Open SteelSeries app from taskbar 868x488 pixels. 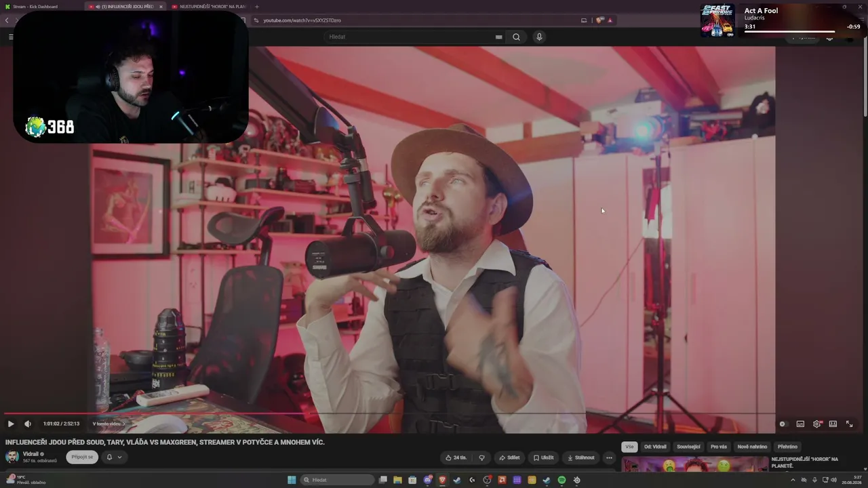pos(576,480)
